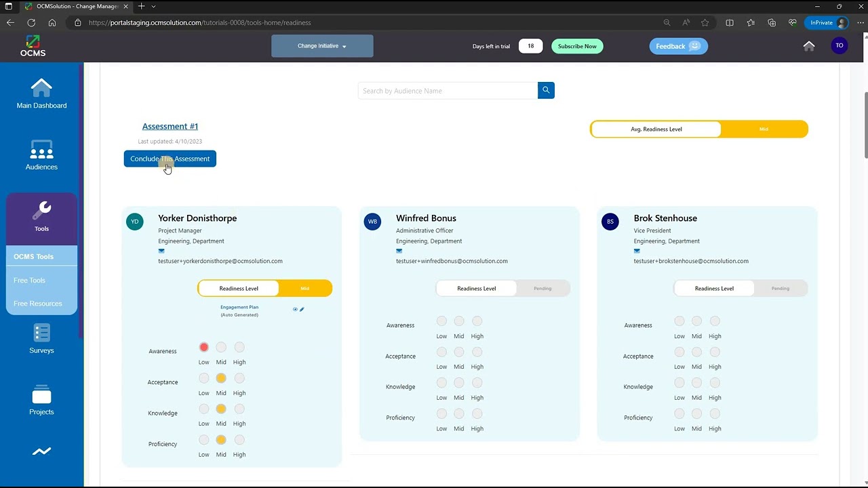
Task: Click the WB avatar badge
Action: (372, 222)
